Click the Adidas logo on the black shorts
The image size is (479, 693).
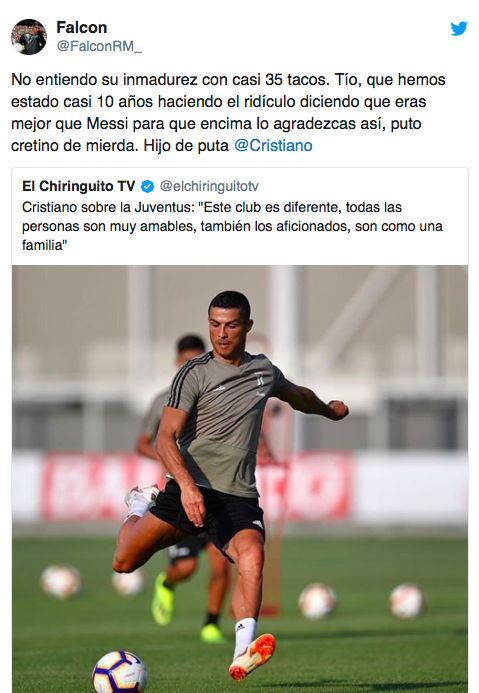pyautogui.click(x=258, y=524)
